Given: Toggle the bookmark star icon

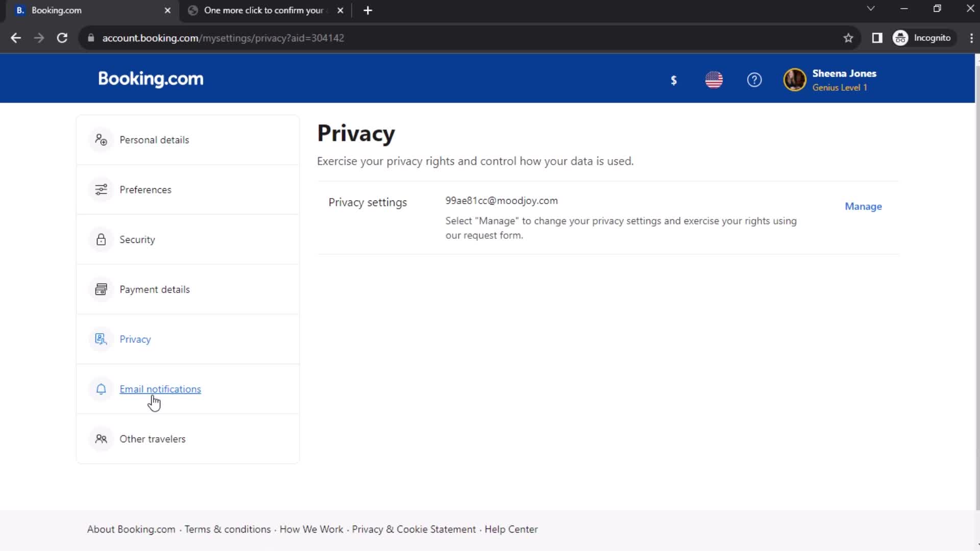Looking at the screenshot, I should click(x=849, y=38).
